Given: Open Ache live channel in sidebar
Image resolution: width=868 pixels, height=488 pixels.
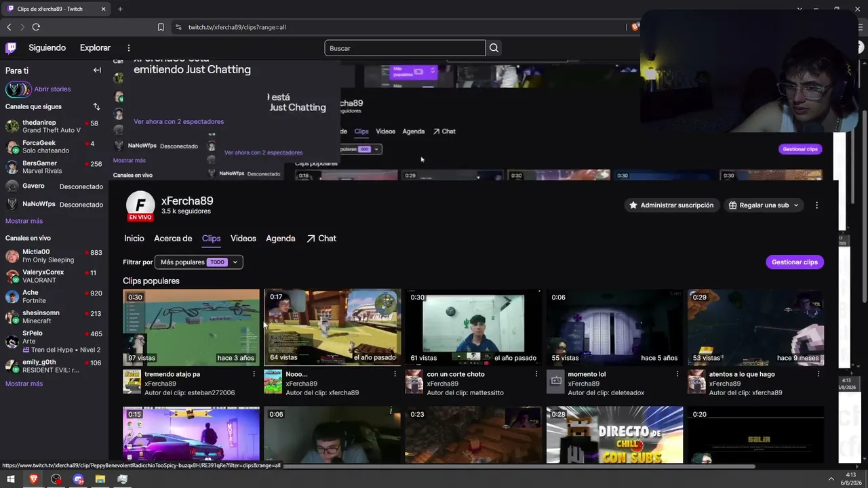Looking at the screenshot, I should [54, 297].
